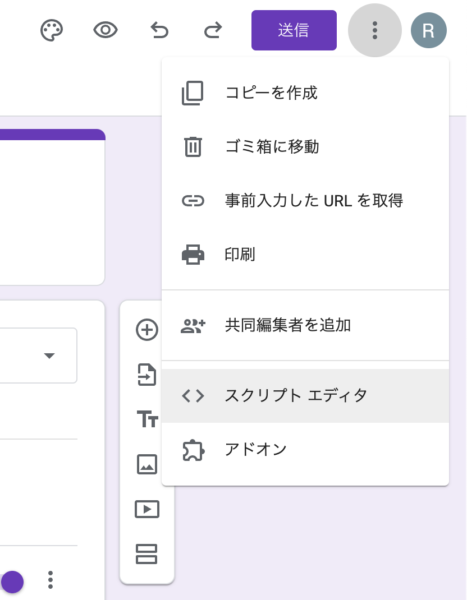This screenshot has height=600, width=467.
Task: Select コピーを作成 from the menu
Action: pyautogui.click(x=305, y=93)
